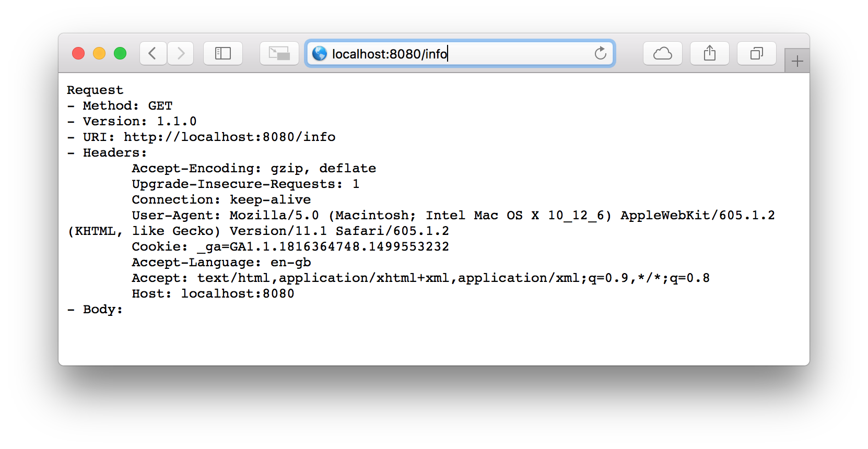Open the Share sheet icon
The width and height of the screenshot is (868, 449).
(x=710, y=53)
